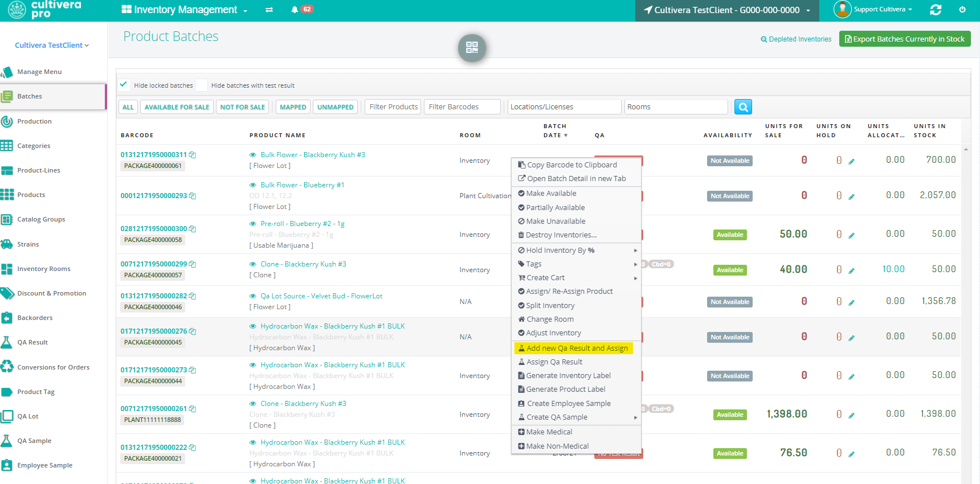The image size is (980, 484).
Task: Click the Filter Barcodes input
Action: click(462, 106)
